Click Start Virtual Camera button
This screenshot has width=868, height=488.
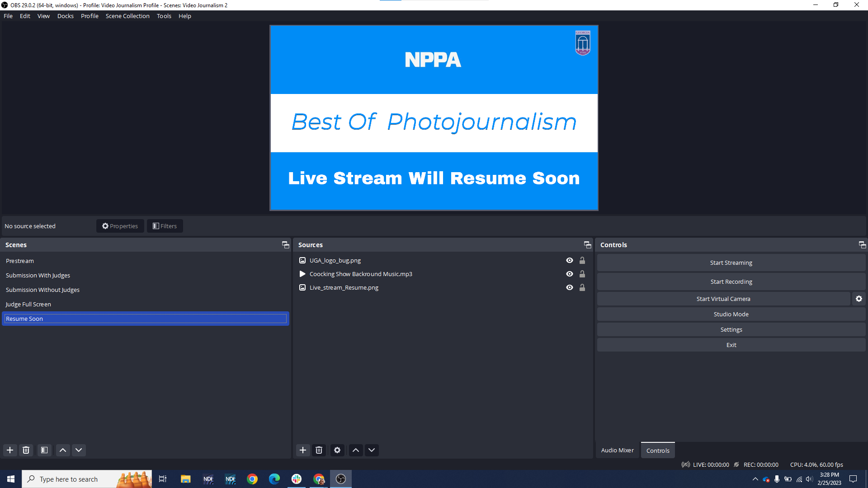coord(723,299)
